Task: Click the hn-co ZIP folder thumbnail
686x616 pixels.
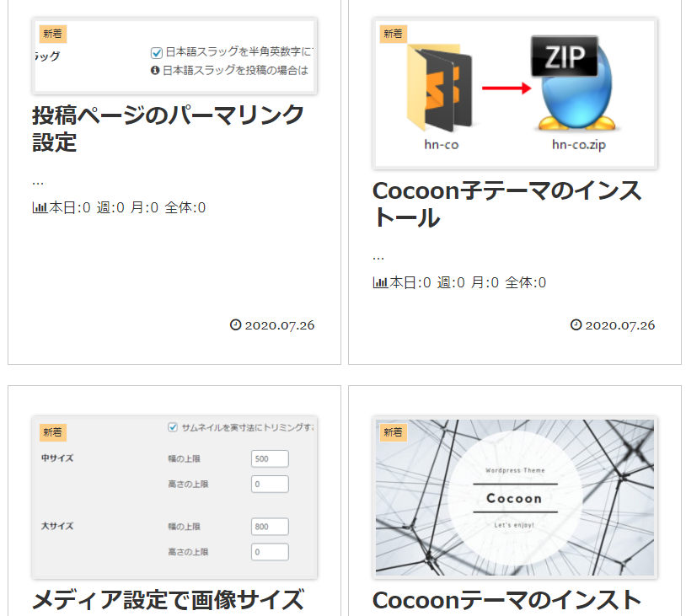Action: pos(515,94)
